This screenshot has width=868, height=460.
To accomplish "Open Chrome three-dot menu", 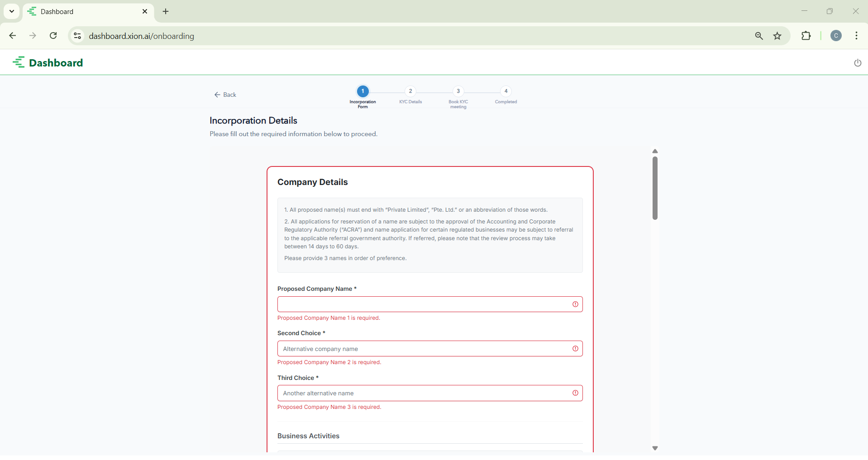I will [x=856, y=36].
